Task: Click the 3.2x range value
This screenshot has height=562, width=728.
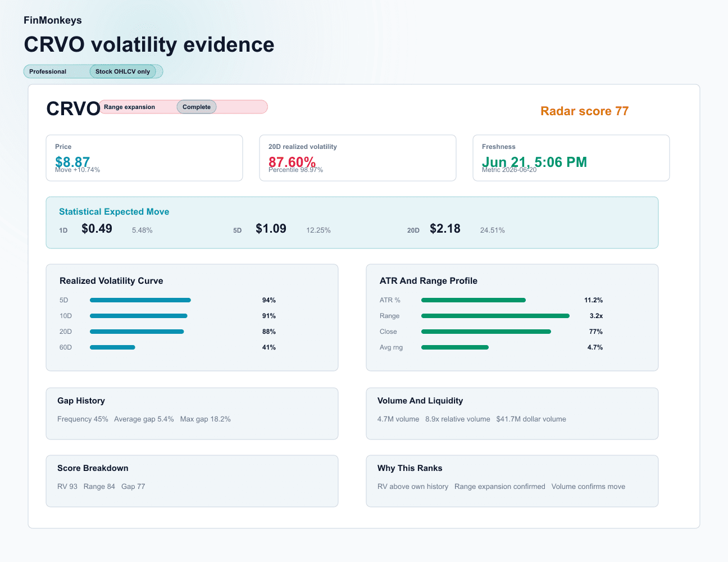Action: point(597,316)
